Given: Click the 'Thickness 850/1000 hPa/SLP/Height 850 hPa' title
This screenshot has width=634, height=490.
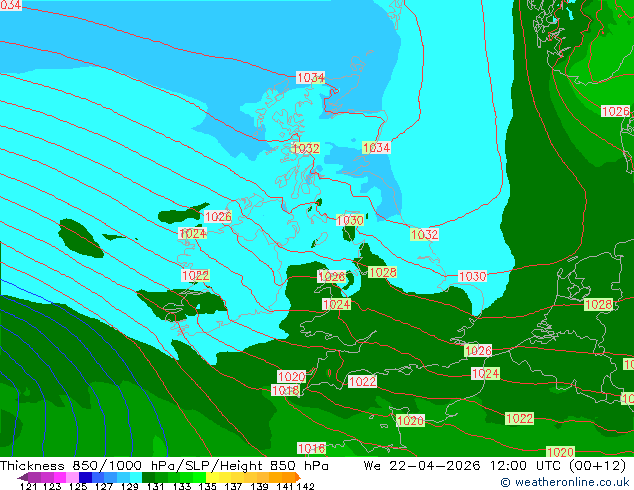Looking at the screenshot, I should [164, 466].
